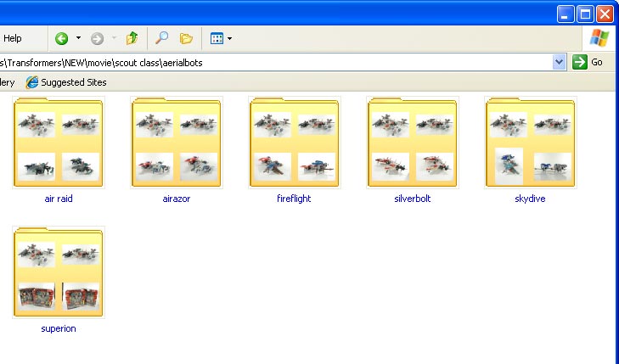
Task: Click the Views toolbar icon
Action: click(x=216, y=38)
